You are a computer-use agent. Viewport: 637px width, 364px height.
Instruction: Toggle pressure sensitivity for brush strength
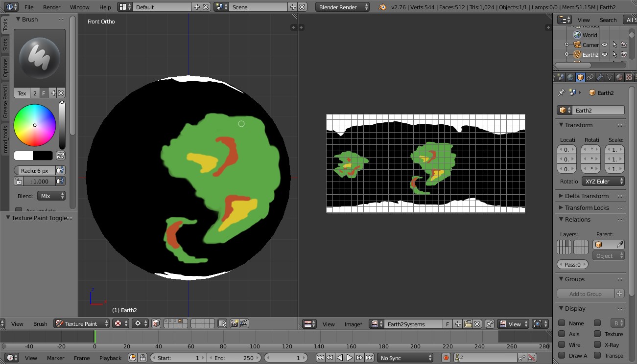(x=60, y=181)
